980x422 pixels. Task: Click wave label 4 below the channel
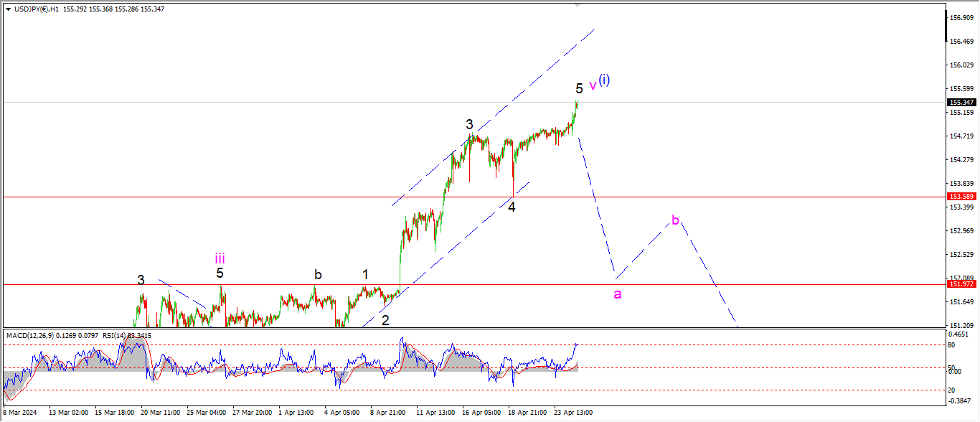point(512,207)
